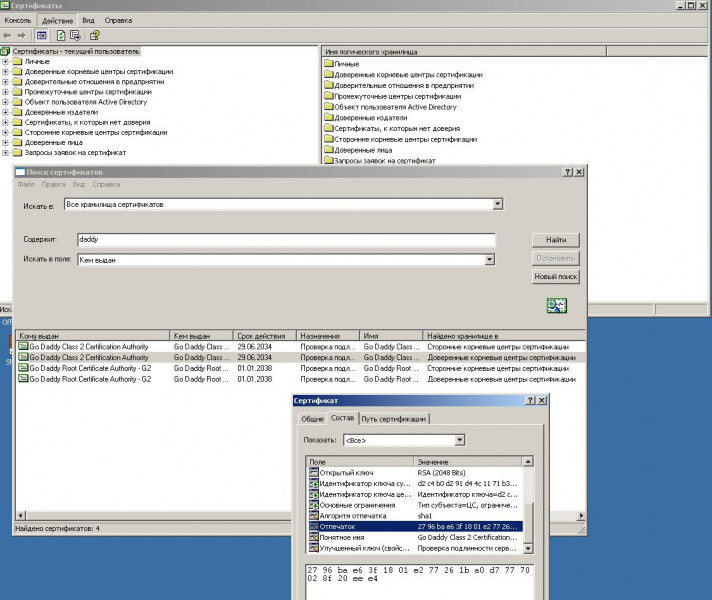Expand the Запросы заявок на сертификат tree node
Viewport: 712px width, 600px height.
5,153
